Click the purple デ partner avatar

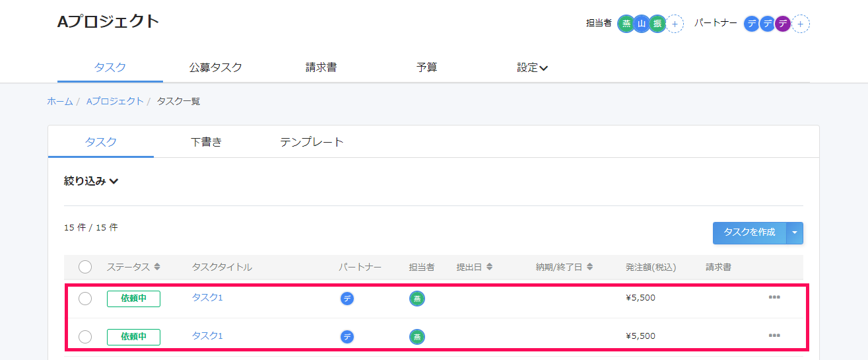pyautogui.click(x=783, y=24)
